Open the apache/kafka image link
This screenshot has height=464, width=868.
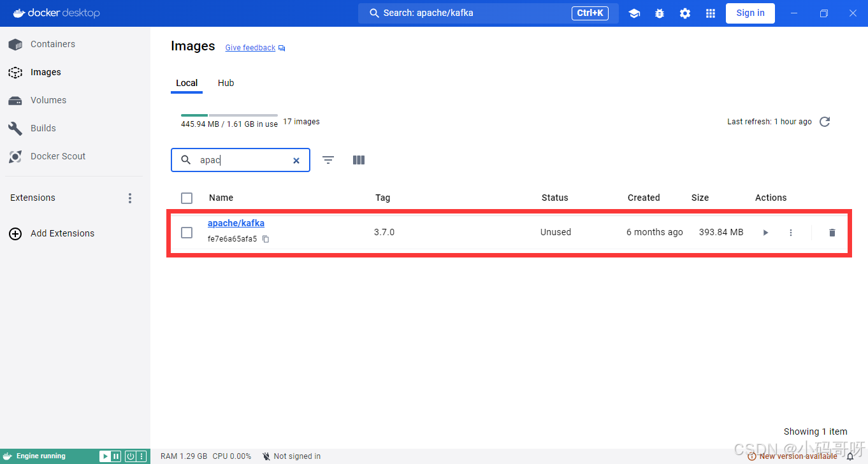click(236, 223)
